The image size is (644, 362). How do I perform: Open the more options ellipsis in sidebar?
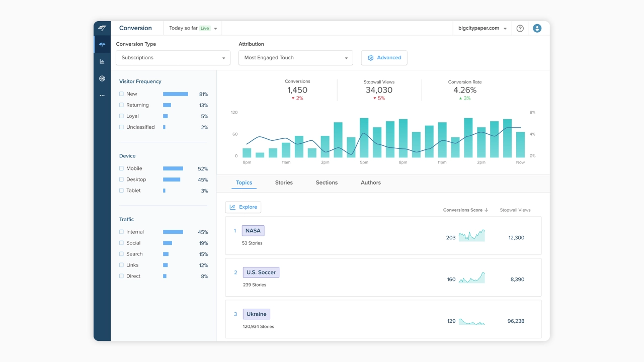102,96
